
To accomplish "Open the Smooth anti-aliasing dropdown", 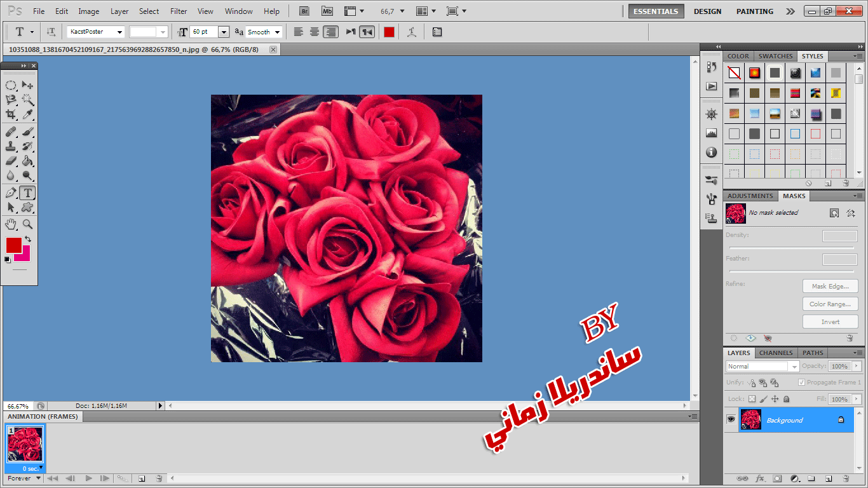I will point(278,32).
